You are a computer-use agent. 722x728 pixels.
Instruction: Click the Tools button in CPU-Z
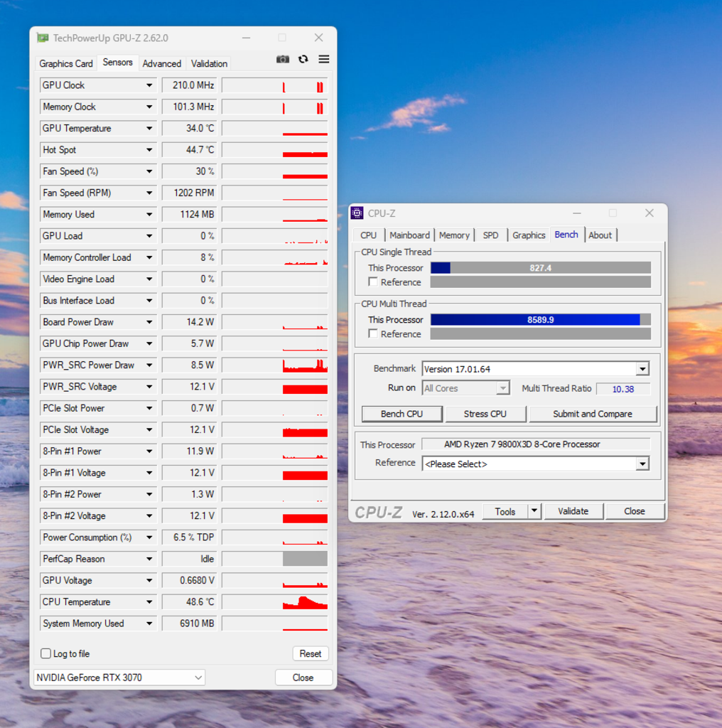505,511
